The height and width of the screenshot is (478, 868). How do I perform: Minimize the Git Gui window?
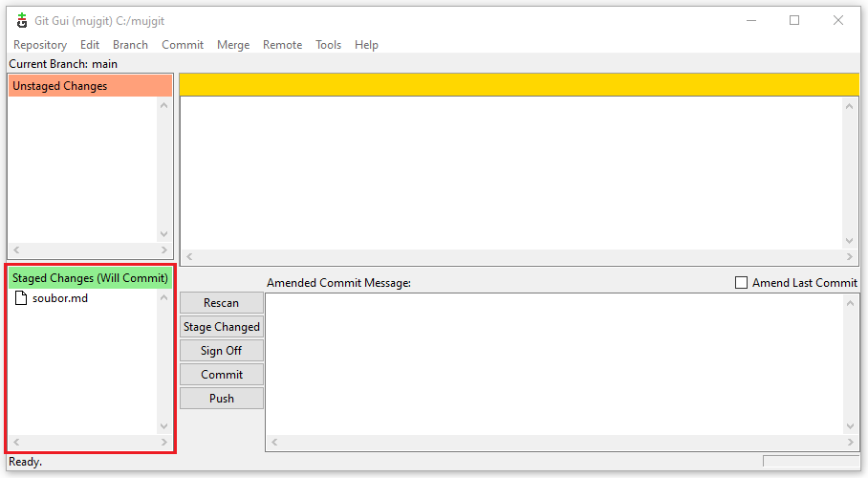(751, 20)
